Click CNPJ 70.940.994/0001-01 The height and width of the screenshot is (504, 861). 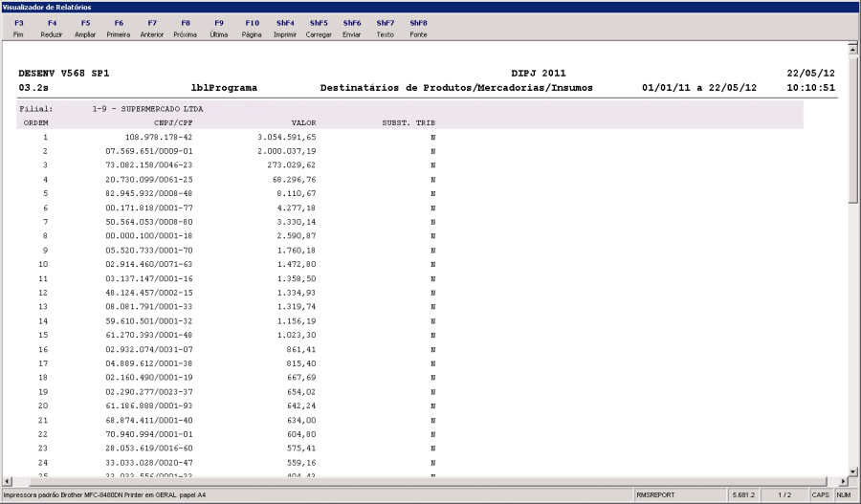click(149, 434)
